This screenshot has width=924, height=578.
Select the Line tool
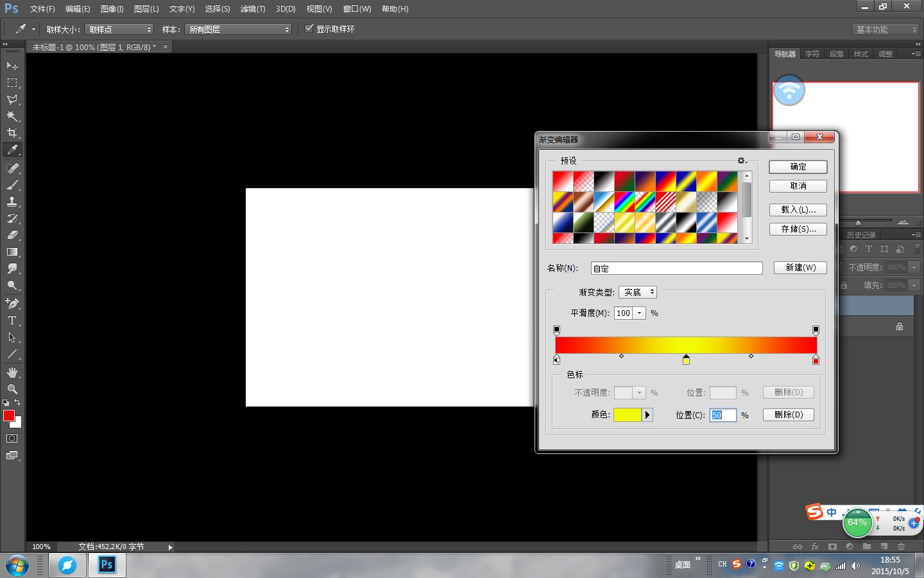point(12,354)
